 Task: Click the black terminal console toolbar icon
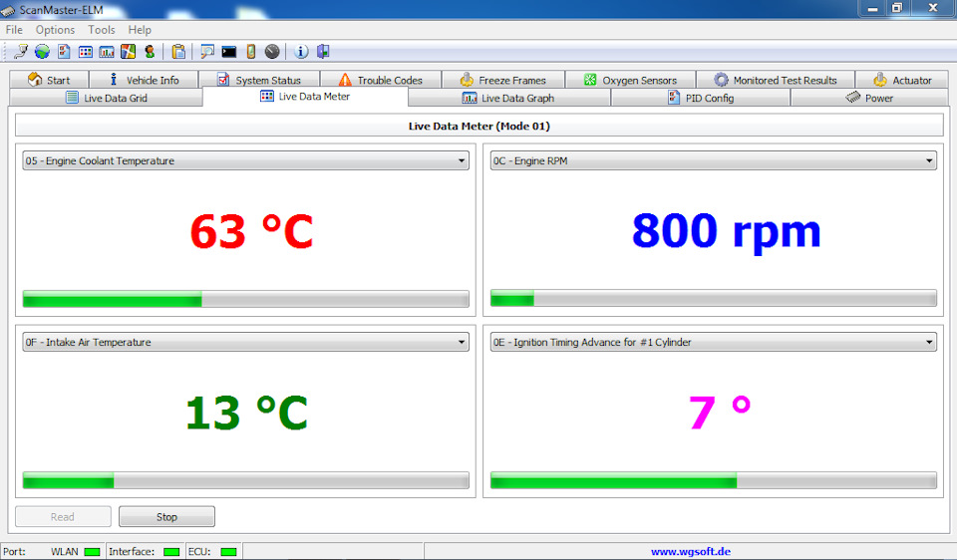click(229, 52)
